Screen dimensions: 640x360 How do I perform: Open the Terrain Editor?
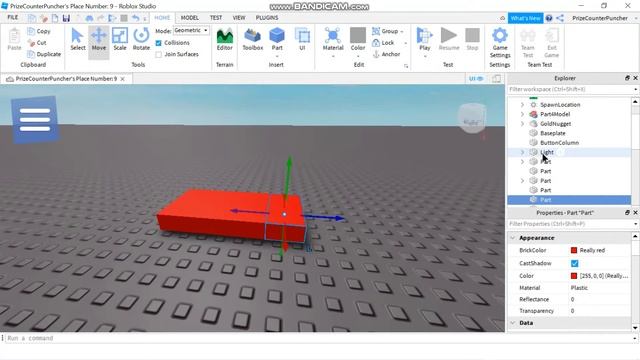point(224,40)
